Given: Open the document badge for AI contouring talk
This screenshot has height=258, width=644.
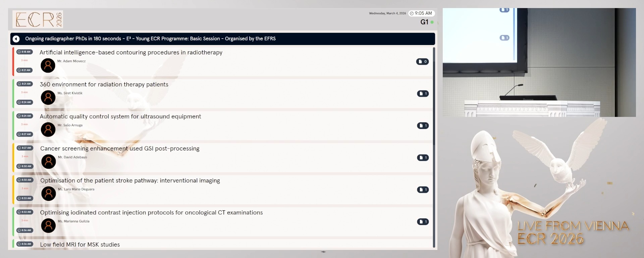Looking at the screenshot, I should click(422, 61).
